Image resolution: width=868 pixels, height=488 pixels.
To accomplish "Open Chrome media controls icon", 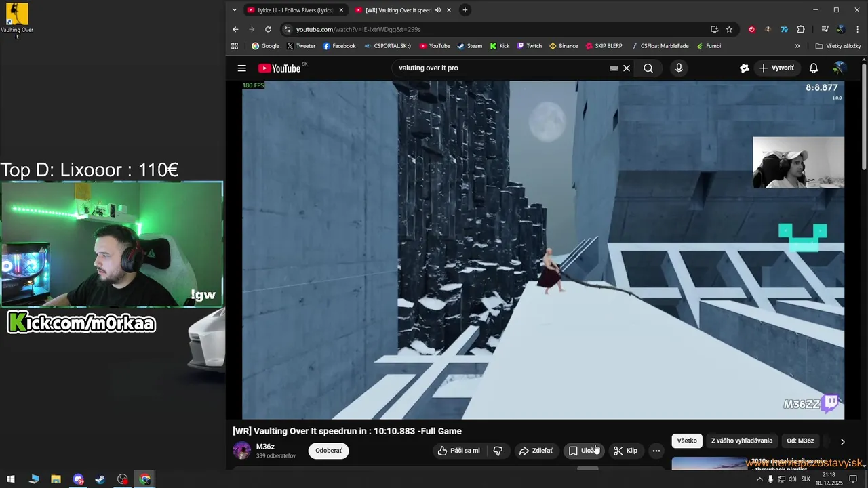I will (x=825, y=29).
